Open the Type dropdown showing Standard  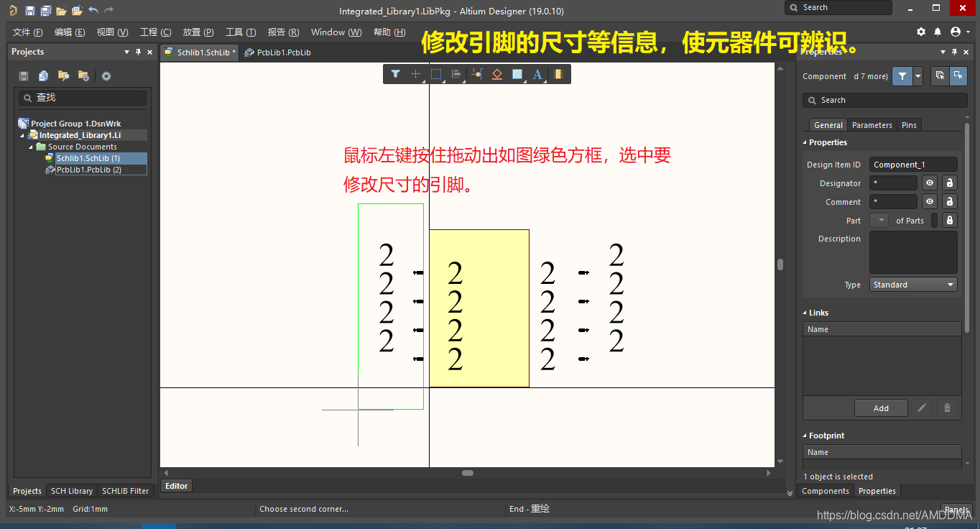913,285
